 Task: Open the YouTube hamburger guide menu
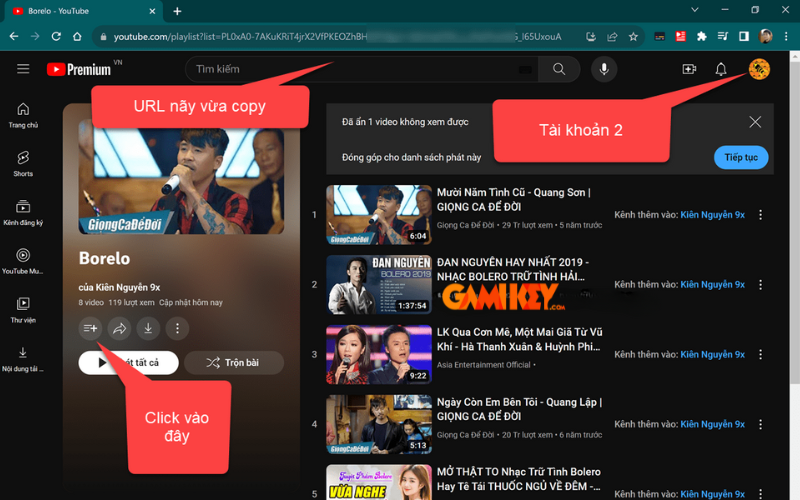point(23,69)
